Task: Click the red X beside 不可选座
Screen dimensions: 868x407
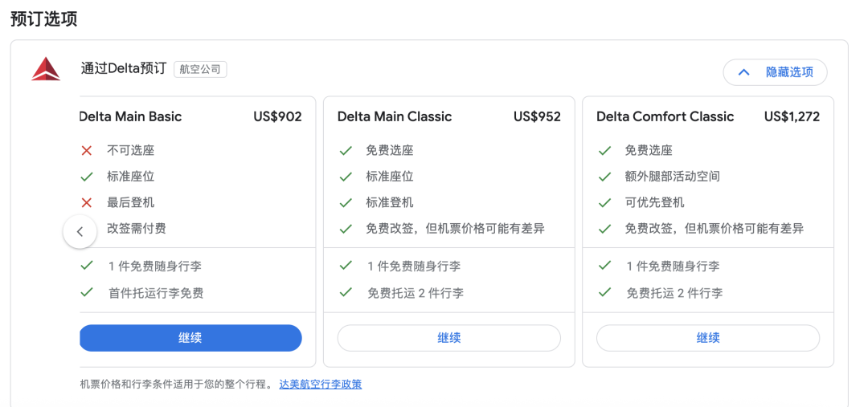Action: tap(87, 150)
